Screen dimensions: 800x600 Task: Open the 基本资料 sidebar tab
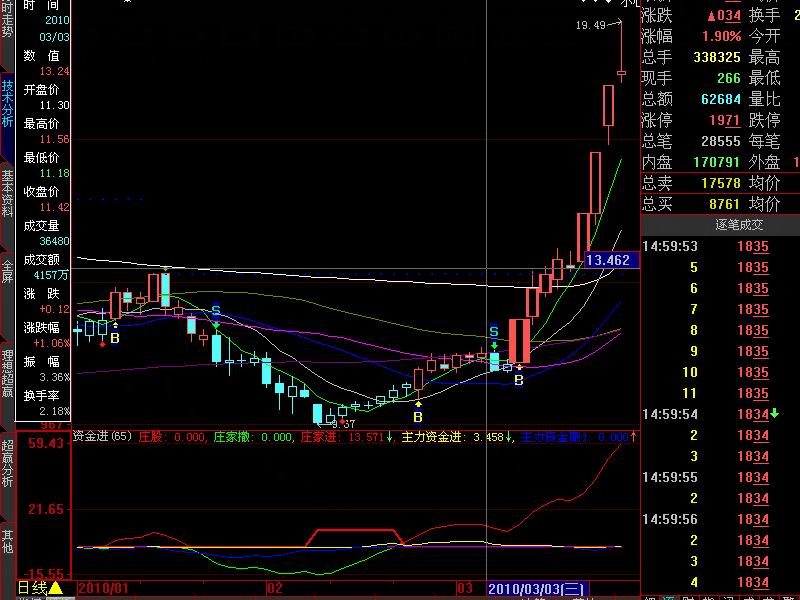pos(7,195)
